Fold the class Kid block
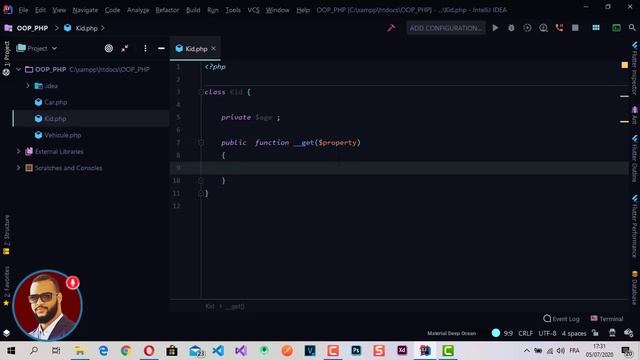 (201, 92)
